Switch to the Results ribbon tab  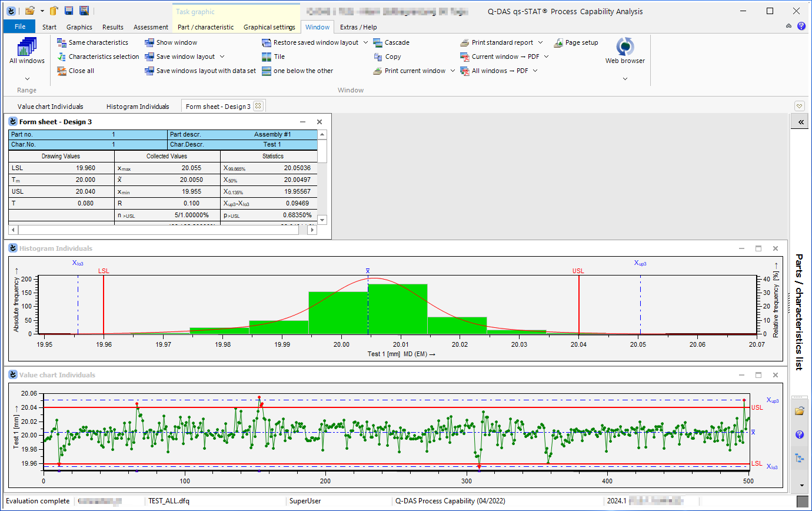[x=113, y=27]
